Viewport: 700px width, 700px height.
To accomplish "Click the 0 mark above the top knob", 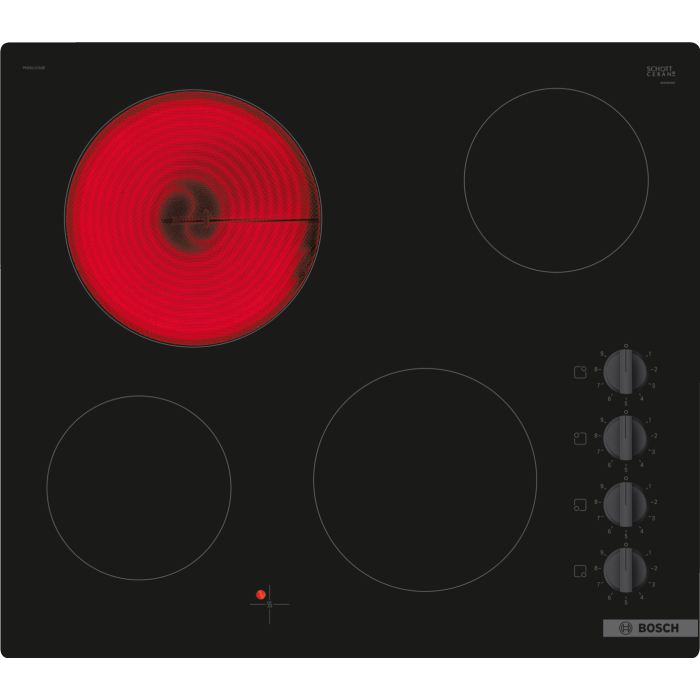I will click(x=626, y=346).
